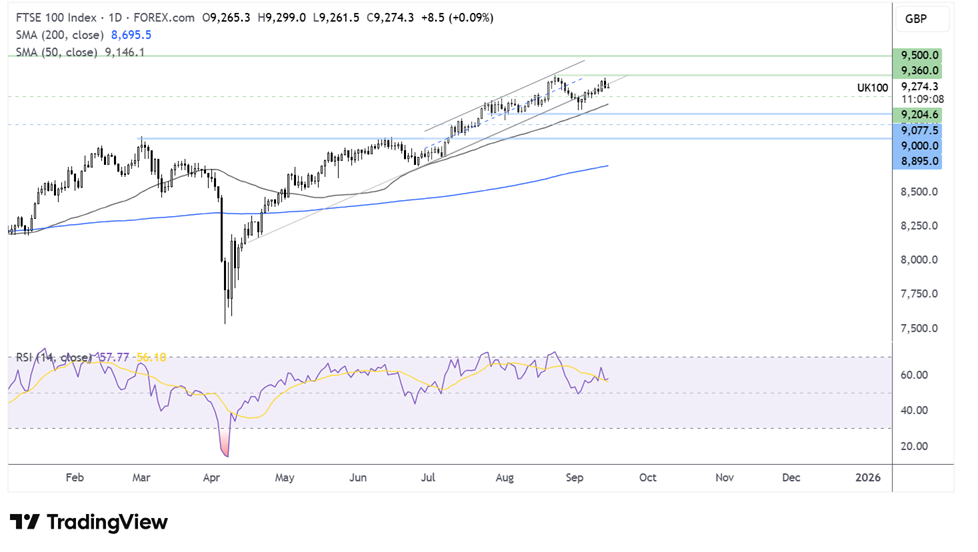Viewport: 978px width, 552px height.
Task: Click the May label on time axis
Action: pyautogui.click(x=284, y=478)
